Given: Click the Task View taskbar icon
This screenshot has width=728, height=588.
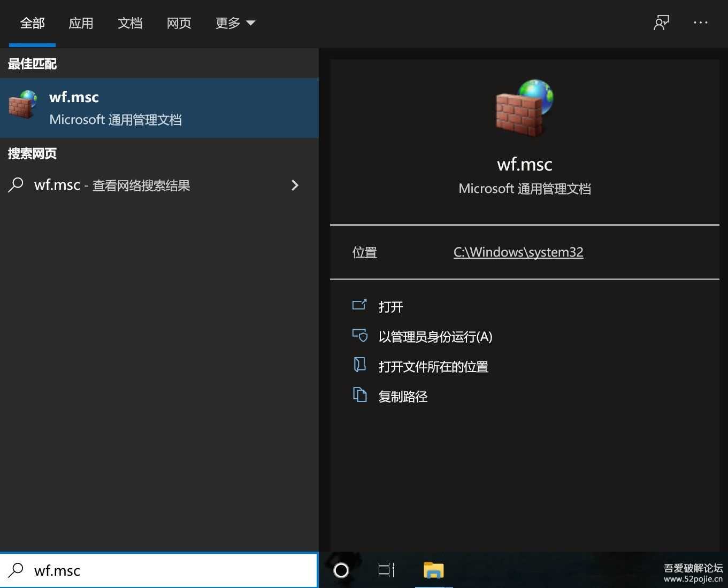Looking at the screenshot, I should pos(386,570).
